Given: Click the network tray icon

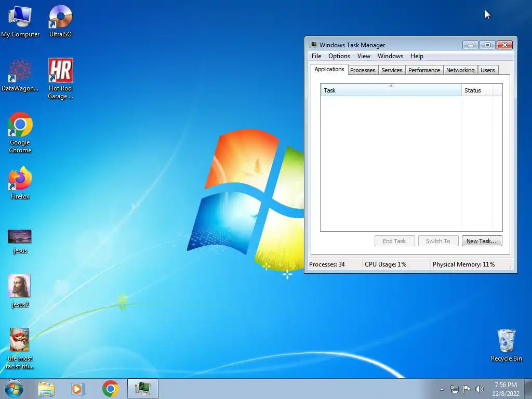Looking at the screenshot, I should click(454, 389).
